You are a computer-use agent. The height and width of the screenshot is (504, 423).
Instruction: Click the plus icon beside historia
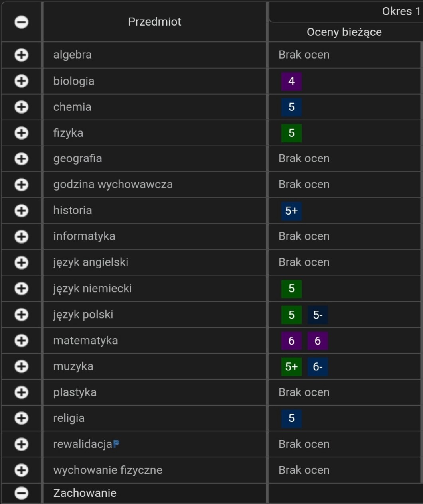pyautogui.click(x=22, y=211)
